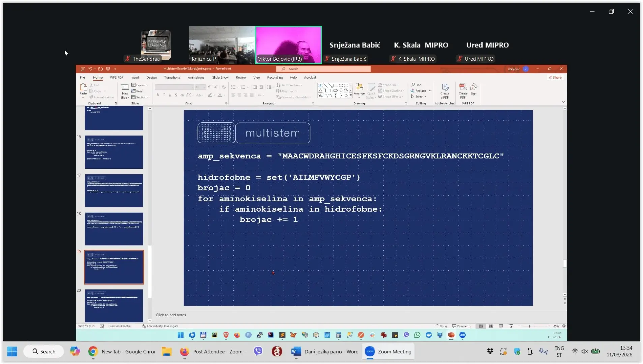Click the Paste clipboard icon
This screenshot has height=364, width=643.
(x=83, y=89)
